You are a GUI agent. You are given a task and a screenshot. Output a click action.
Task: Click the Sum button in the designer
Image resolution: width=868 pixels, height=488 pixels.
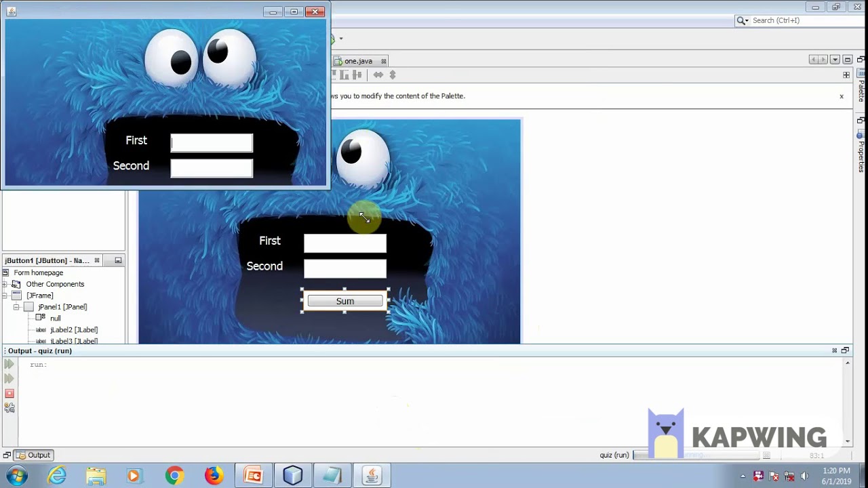pos(345,301)
